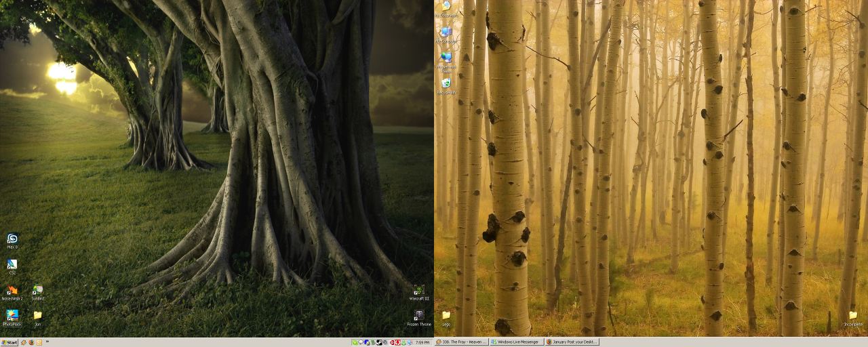Click the system tray clock 7:59 PM
The height and width of the screenshot is (347, 868).
(x=422, y=342)
